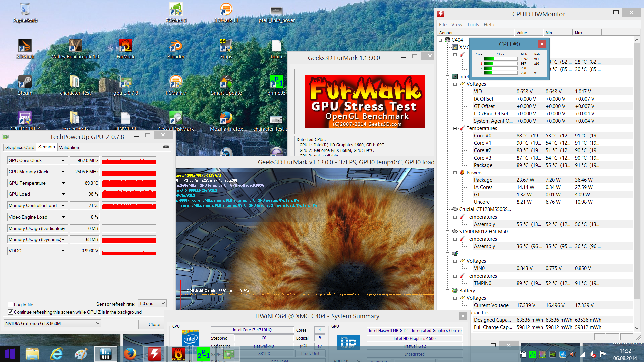
Task: Open the character_test folder on the desktop
Action: [75, 85]
